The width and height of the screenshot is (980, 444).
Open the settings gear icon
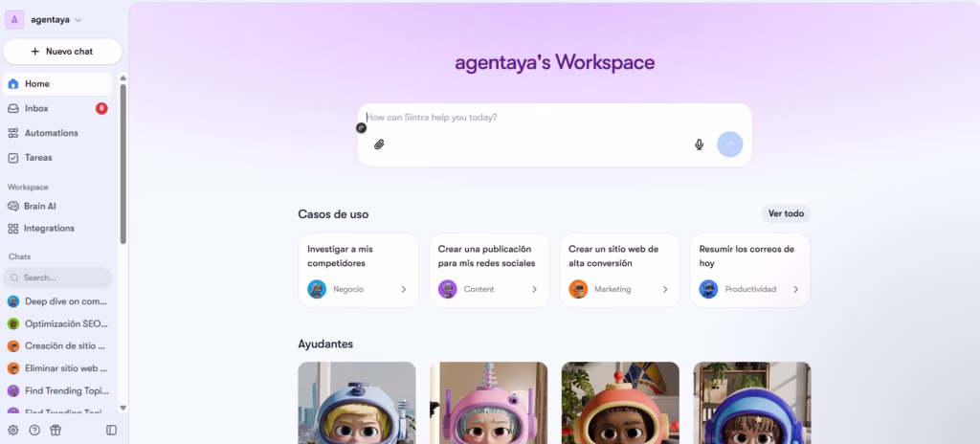pos(13,430)
